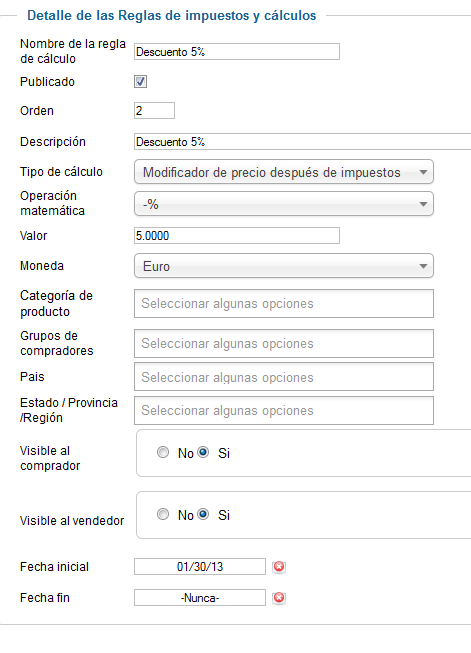Select Si for Visible al comprador
Viewport: 471px width, 653px height.
pos(203,452)
